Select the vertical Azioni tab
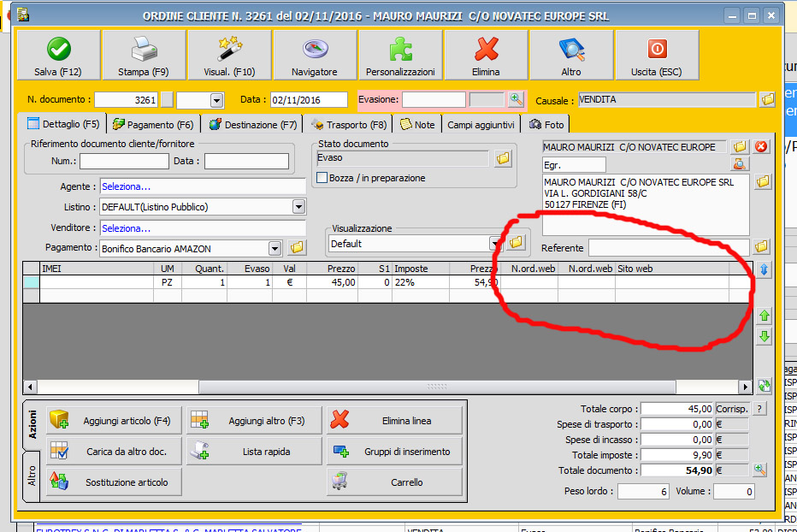 pyautogui.click(x=32, y=425)
